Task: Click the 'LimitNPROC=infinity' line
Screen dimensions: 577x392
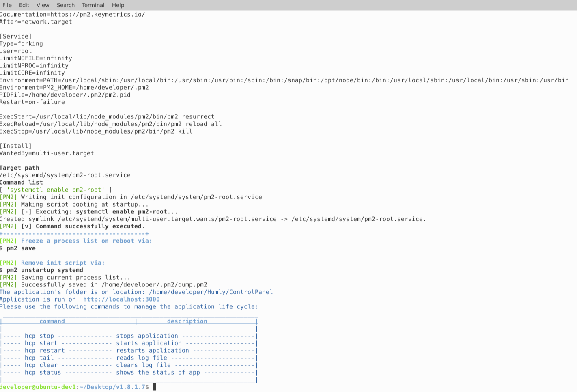Action: point(34,66)
